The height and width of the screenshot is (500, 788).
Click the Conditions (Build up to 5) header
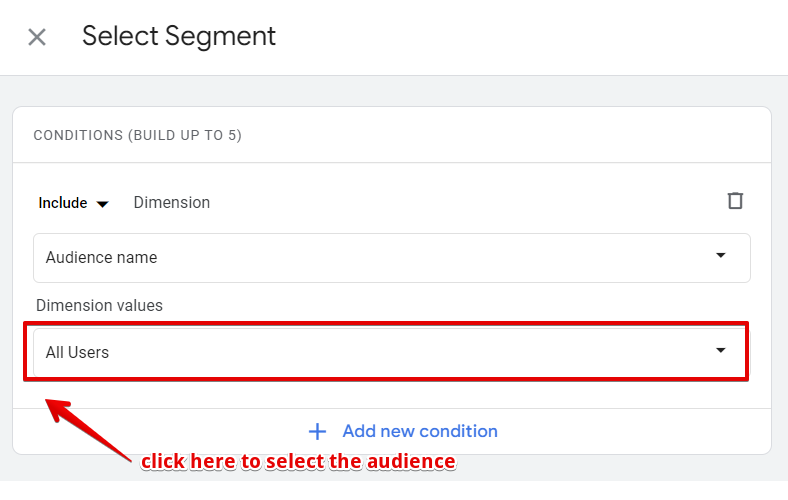[138, 135]
